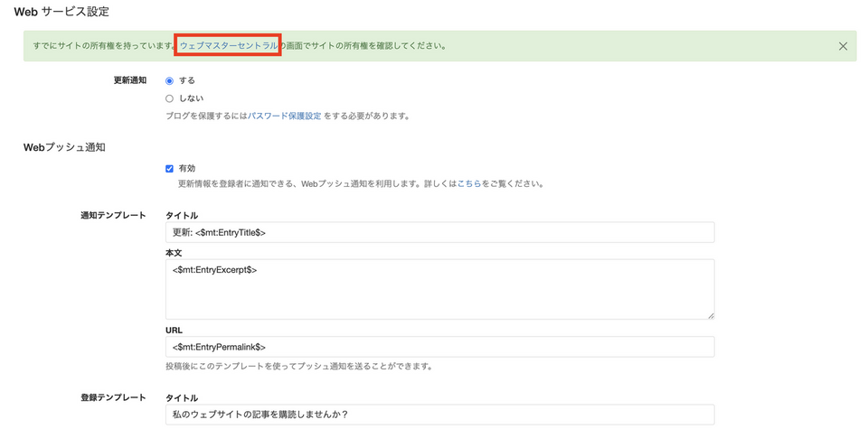
Task: Click the 更新通知 setting label
Action: click(x=129, y=80)
